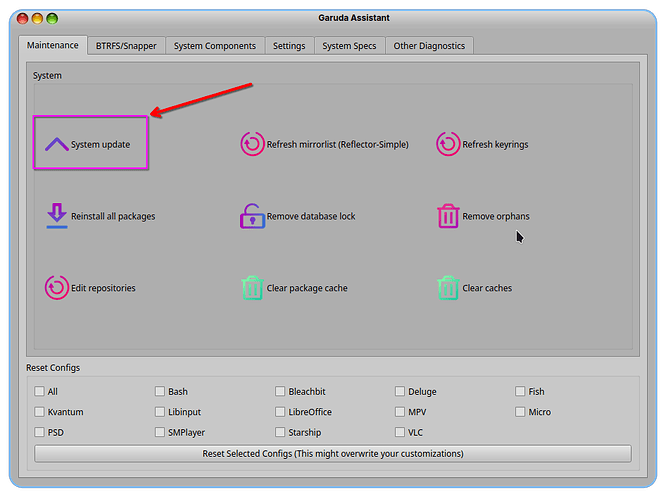Viewport: 666px width, 499px height.
Task: Run the System update action label
Action: 100,144
